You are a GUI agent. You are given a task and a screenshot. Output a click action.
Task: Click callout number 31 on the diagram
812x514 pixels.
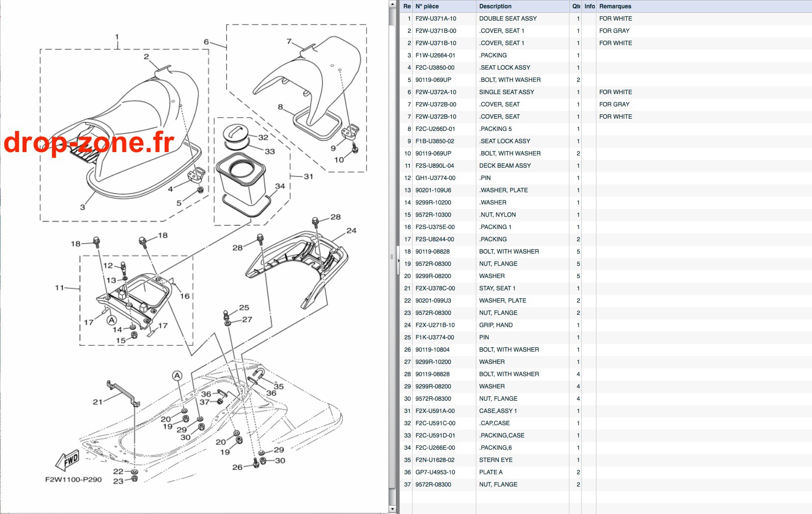(308, 177)
